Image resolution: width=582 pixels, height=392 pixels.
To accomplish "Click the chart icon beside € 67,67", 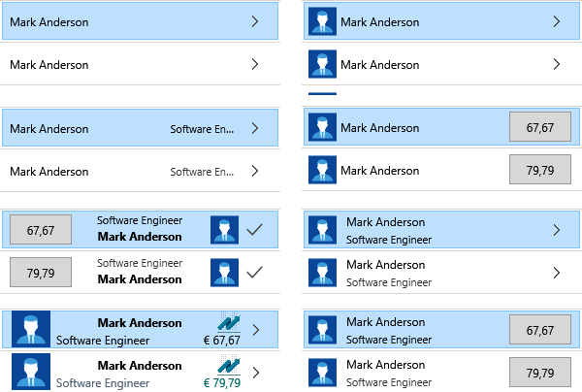I will pyautogui.click(x=229, y=322).
